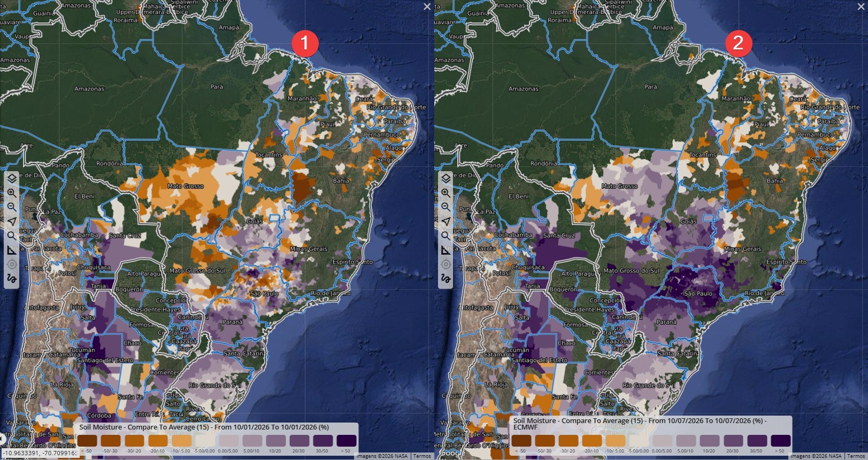Open Termos link on left map

click(x=422, y=456)
